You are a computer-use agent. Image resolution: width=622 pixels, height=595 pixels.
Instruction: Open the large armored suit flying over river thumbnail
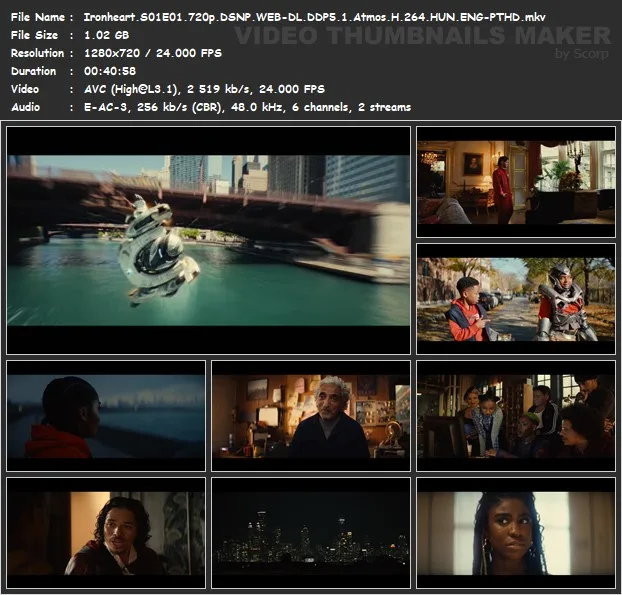(x=209, y=240)
